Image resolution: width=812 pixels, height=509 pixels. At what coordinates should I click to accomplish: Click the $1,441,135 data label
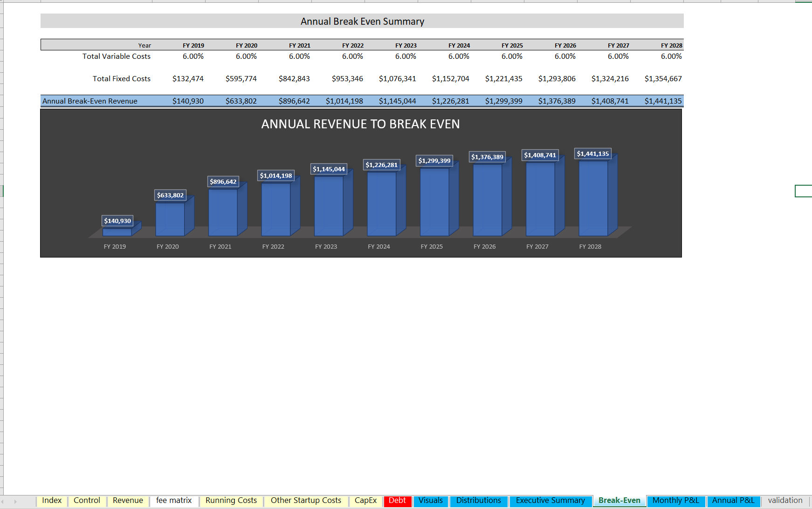594,153
